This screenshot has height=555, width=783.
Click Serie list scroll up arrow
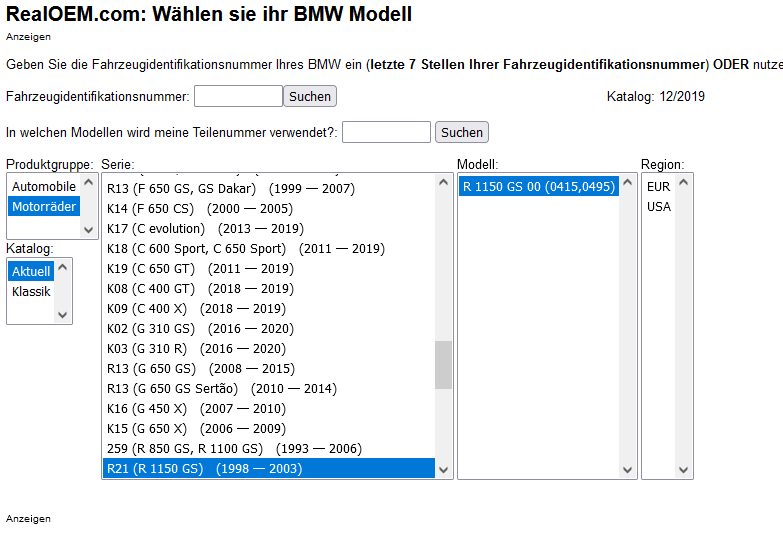443,182
